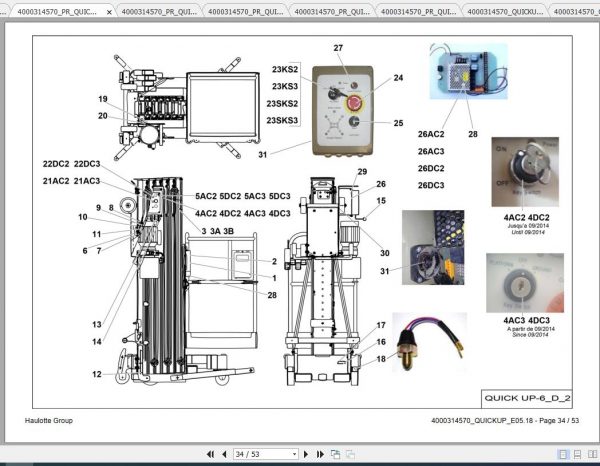
Task: Click the Jusqu'a 09/2014 note
Action: [528, 226]
